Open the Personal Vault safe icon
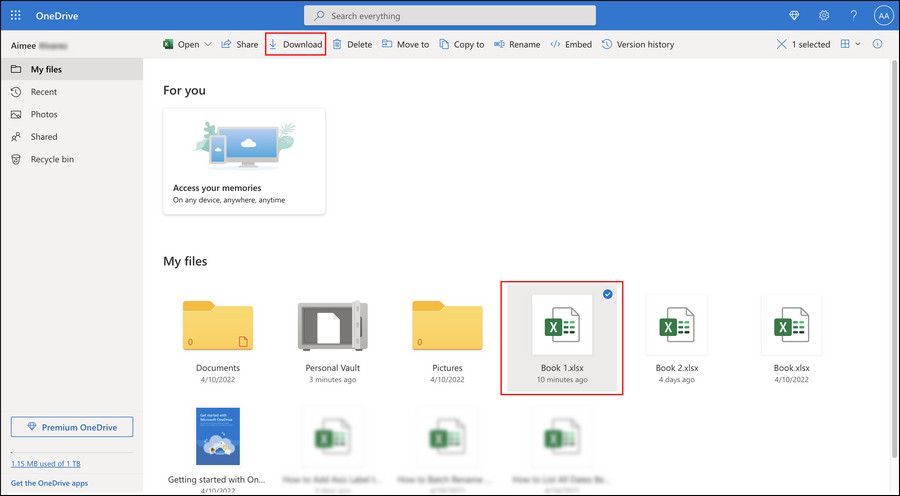The image size is (900, 496). 332,326
